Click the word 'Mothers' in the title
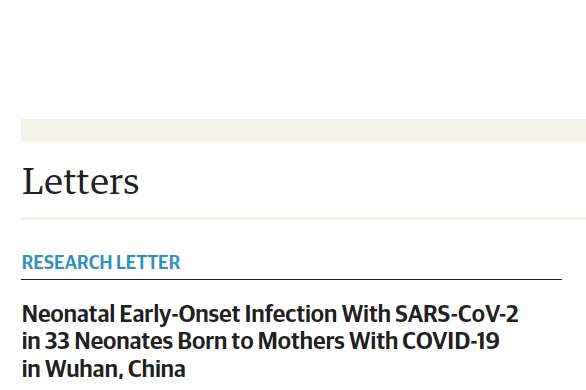The width and height of the screenshot is (586, 390). click(301, 341)
